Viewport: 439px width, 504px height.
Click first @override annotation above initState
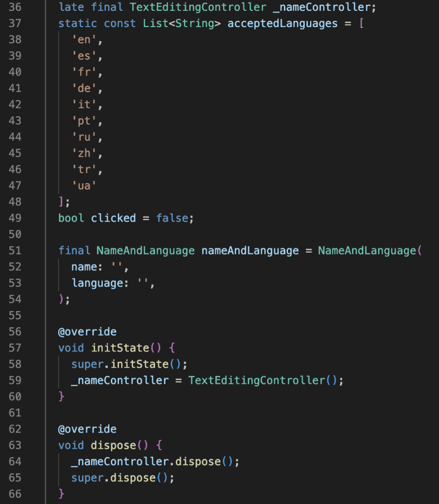click(87, 332)
